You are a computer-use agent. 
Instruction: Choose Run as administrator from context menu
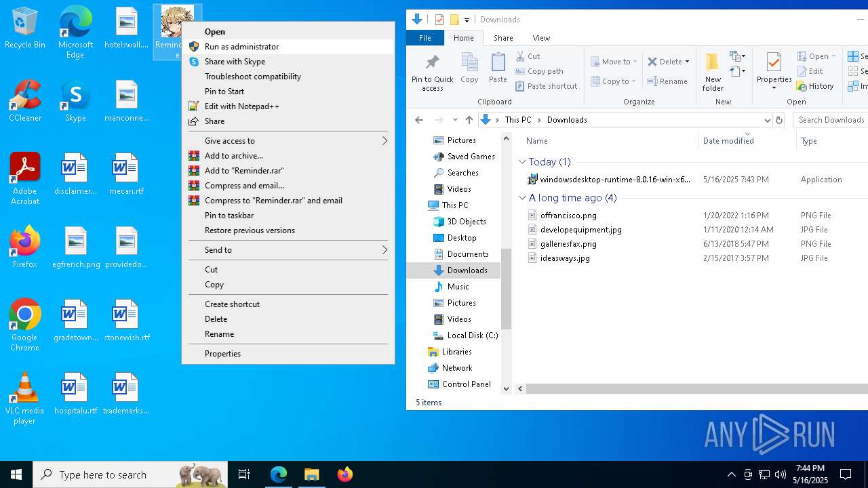click(288, 47)
